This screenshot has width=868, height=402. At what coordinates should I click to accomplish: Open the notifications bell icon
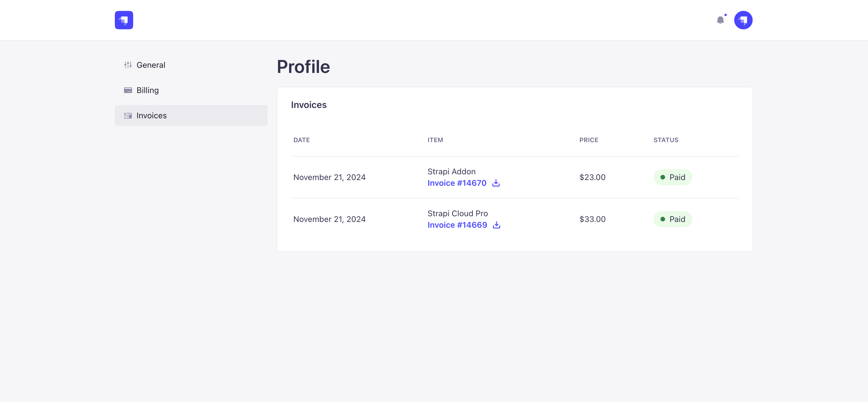721,20
